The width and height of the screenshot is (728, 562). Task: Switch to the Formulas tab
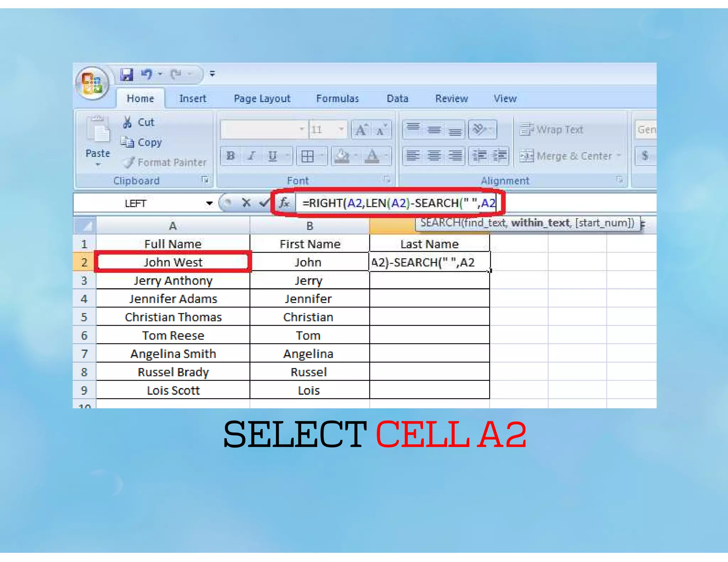(337, 98)
